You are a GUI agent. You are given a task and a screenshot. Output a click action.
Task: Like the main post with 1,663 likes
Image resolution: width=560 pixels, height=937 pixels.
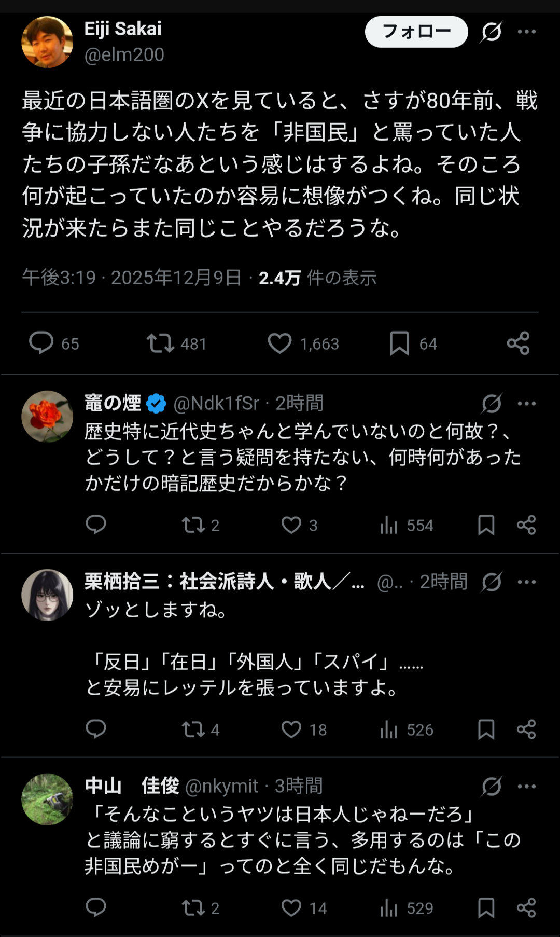pyautogui.click(x=279, y=343)
